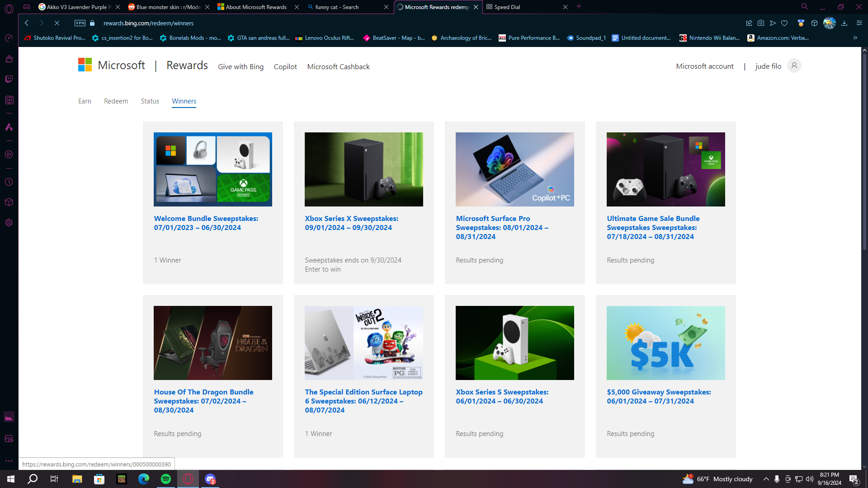Open the Microsoft Cashback link

(338, 66)
